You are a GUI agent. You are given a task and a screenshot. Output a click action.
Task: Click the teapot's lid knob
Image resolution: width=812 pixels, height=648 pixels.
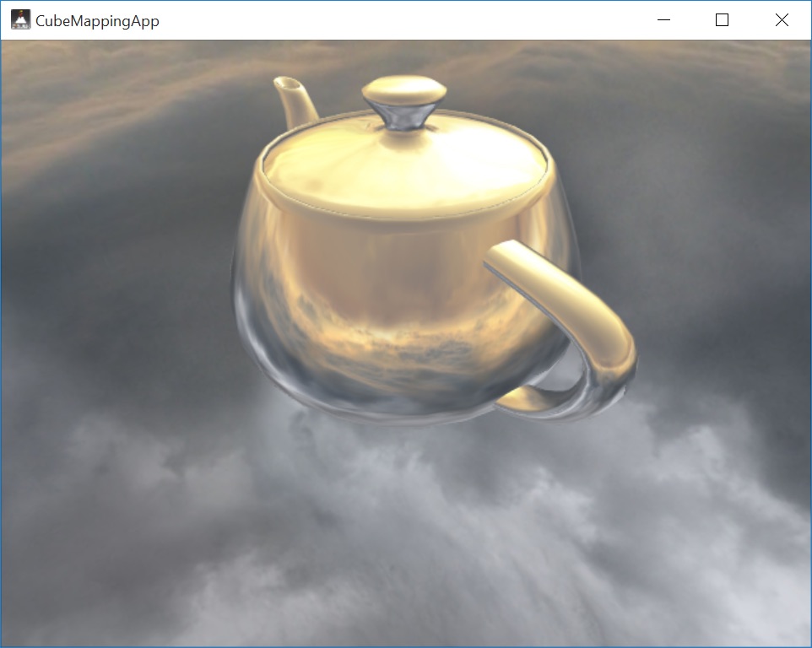click(x=405, y=97)
